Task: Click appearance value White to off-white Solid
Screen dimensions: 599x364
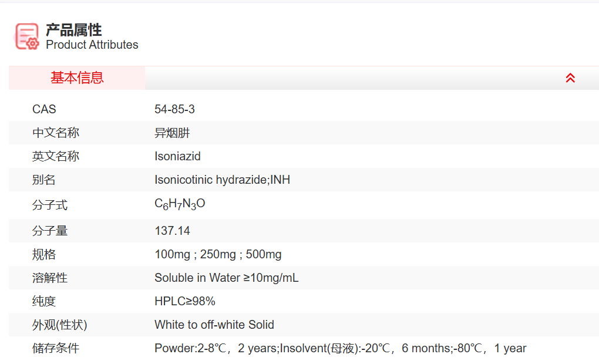Action: point(214,325)
